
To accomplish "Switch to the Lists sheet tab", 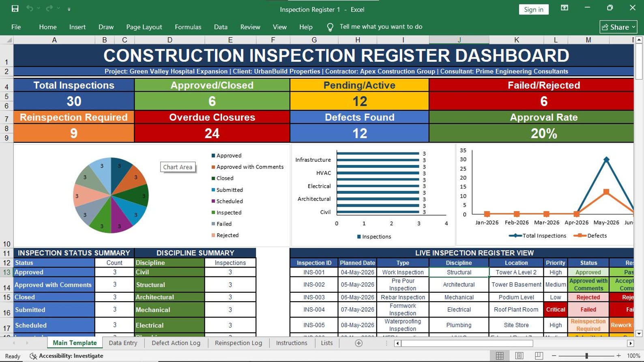I will [x=327, y=343].
